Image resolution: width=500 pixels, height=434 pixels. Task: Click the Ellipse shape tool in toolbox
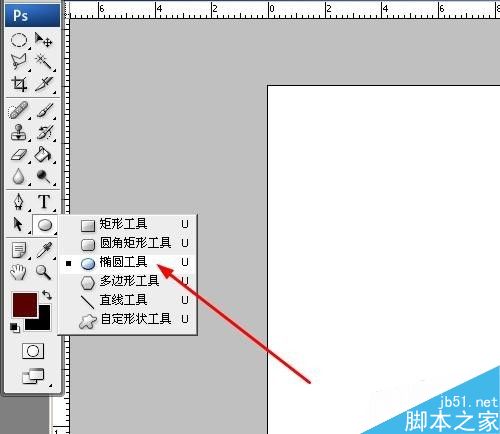[45, 225]
